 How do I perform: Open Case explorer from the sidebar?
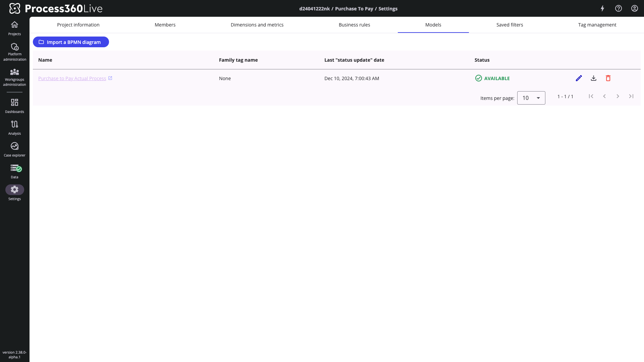coord(14,149)
